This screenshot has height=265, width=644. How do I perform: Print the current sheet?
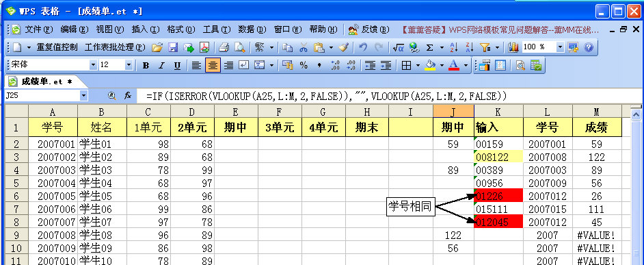(224, 48)
